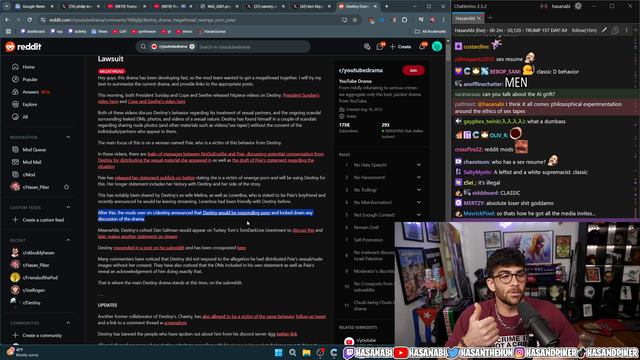Expand the Not Enough Context rule
Viewport: 640px width, 360px height.
(418, 215)
